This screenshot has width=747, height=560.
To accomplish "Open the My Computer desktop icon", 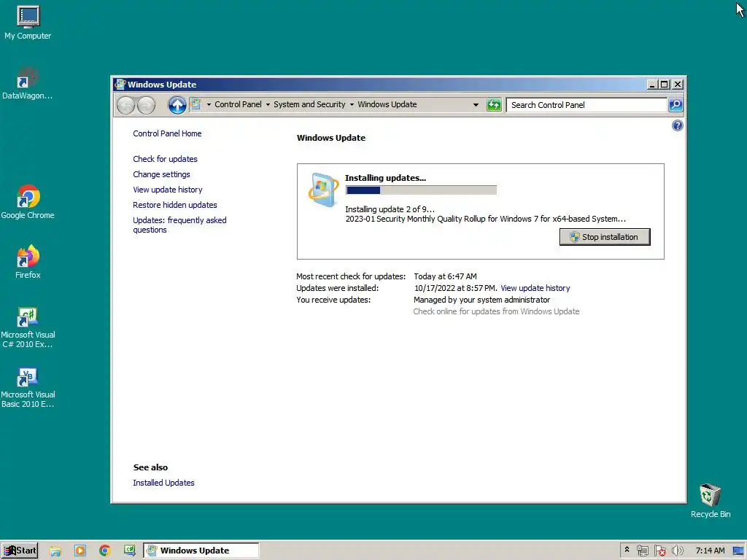I will [28, 23].
